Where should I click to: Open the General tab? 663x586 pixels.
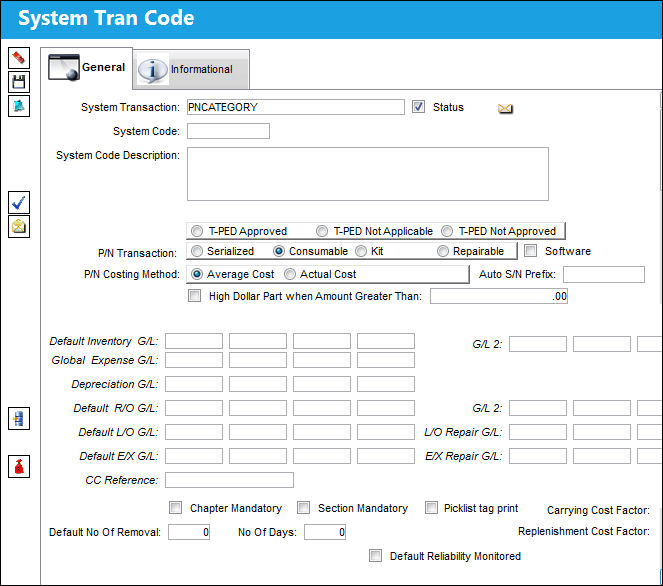tap(87, 68)
